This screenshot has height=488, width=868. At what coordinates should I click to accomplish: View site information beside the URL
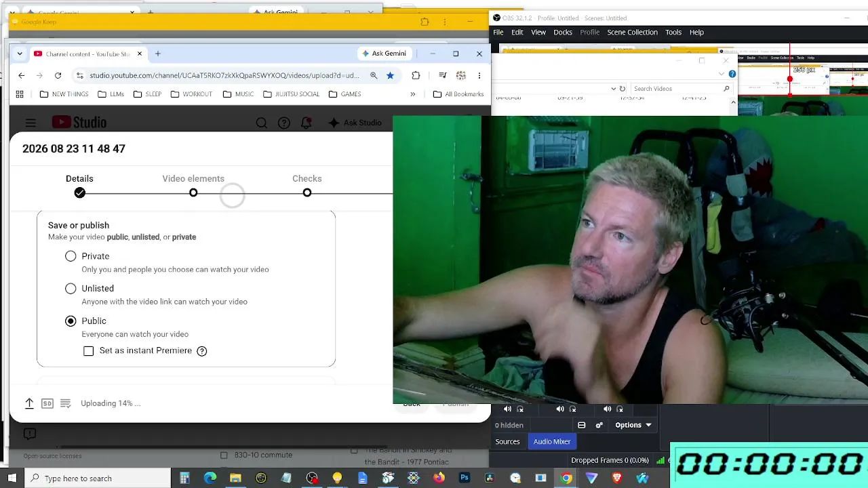79,75
